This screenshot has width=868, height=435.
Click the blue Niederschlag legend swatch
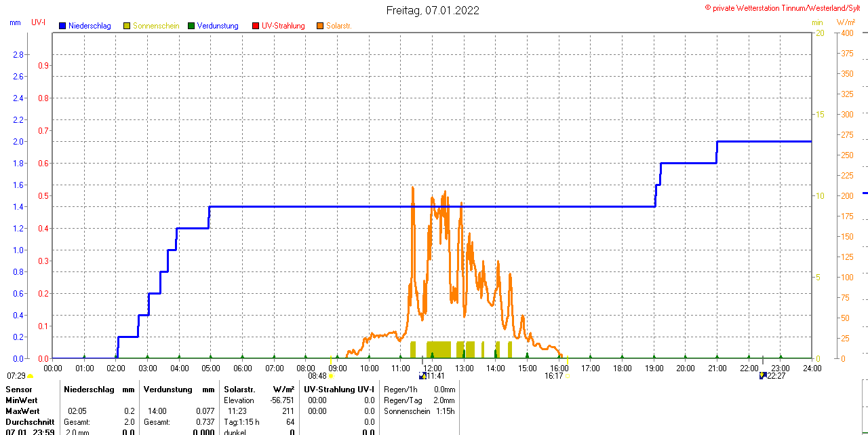(x=62, y=26)
